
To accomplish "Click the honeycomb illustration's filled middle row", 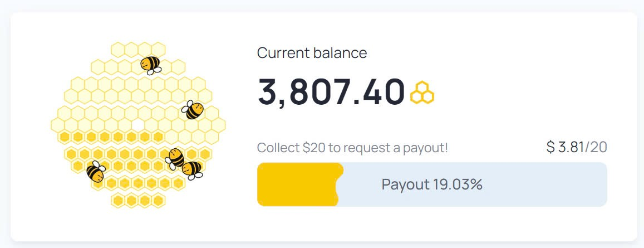I will pyautogui.click(x=111, y=137).
